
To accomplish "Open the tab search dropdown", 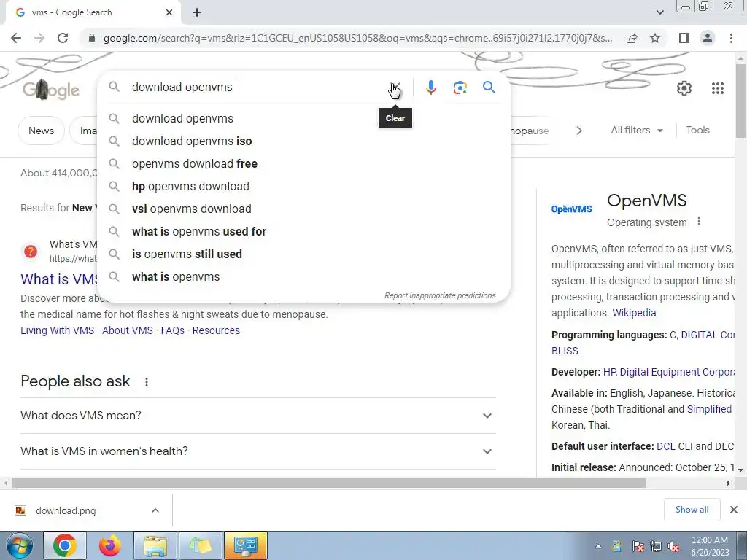I will (x=659, y=12).
